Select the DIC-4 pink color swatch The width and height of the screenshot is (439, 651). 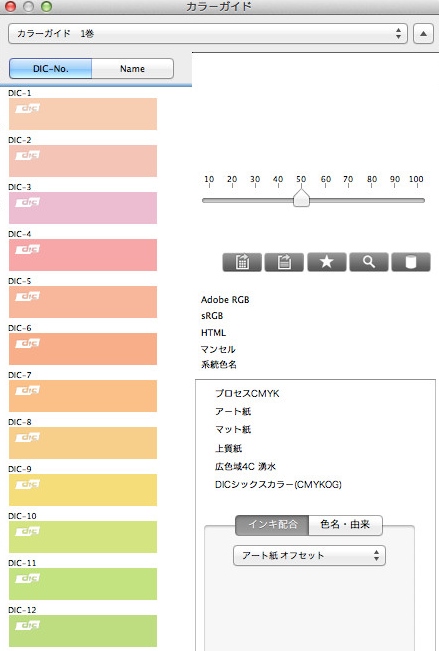point(83,255)
